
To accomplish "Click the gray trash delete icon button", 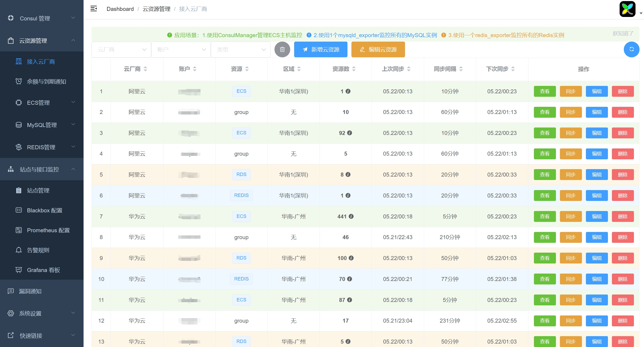I will pos(282,50).
